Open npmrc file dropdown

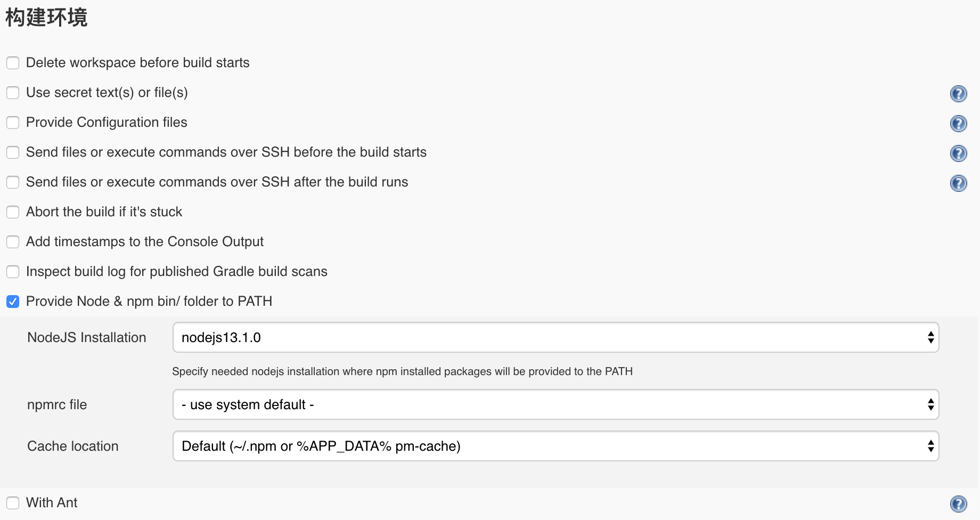pyautogui.click(x=556, y=404)
